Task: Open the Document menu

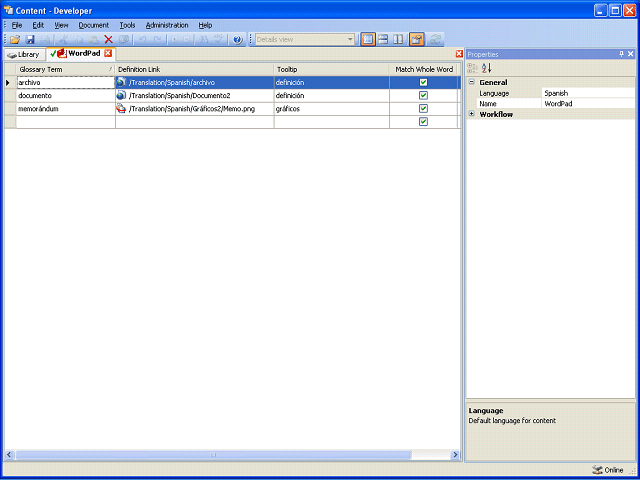Action: coord(93,25)
